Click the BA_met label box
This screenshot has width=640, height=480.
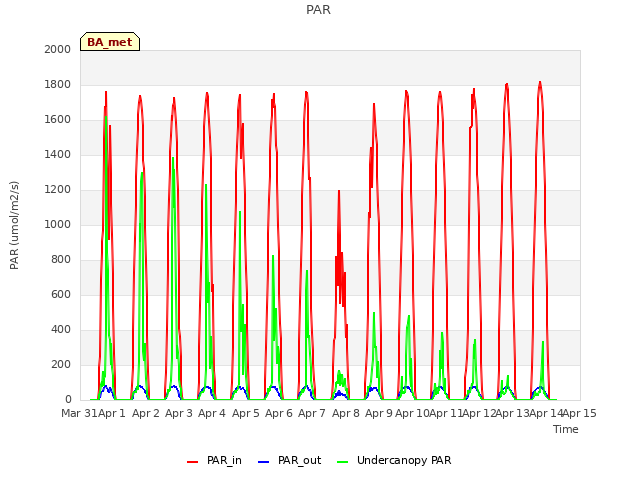click(x=110, y=42)
